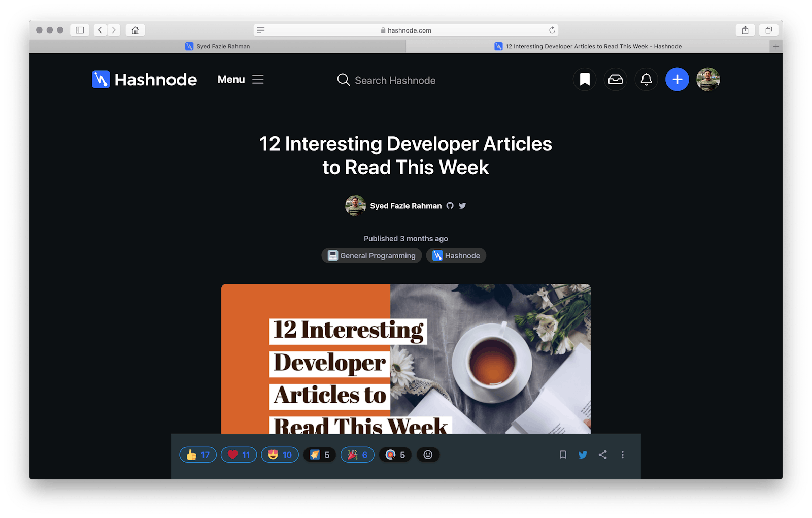
Task: Toggle the target reaction showing 5
Action: pos(395,455)
